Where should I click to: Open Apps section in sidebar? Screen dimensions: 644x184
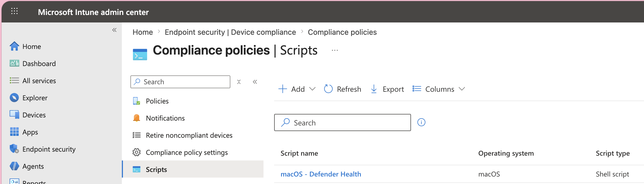30,132
